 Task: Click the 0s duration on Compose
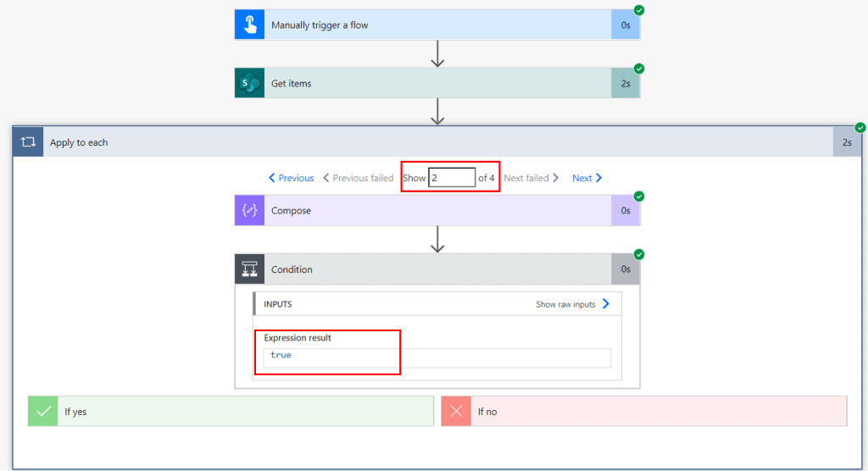pos(626,210)
